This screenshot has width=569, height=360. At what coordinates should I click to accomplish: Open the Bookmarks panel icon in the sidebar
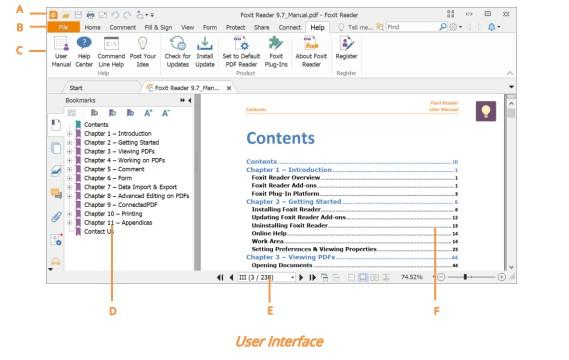click(x=56, y=126)
